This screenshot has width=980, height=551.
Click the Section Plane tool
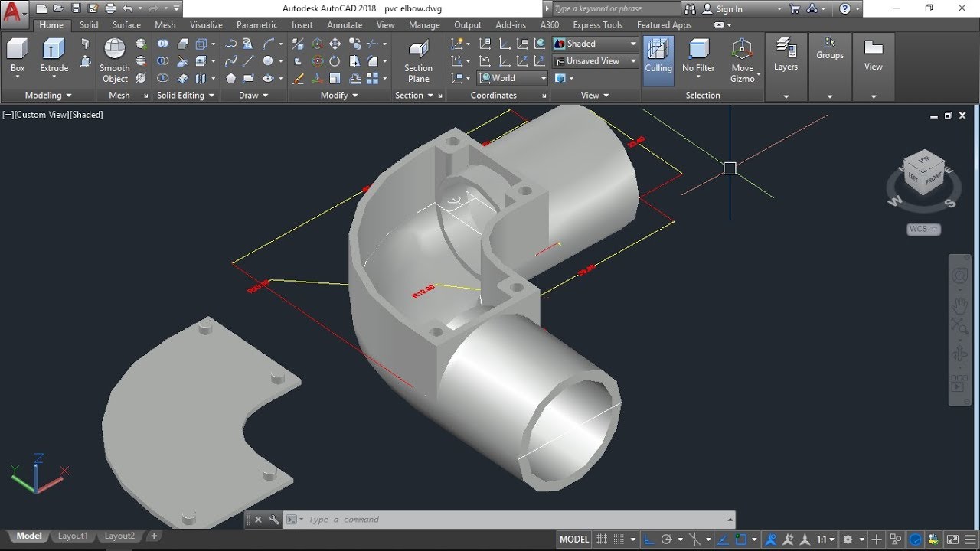(419, 61)
